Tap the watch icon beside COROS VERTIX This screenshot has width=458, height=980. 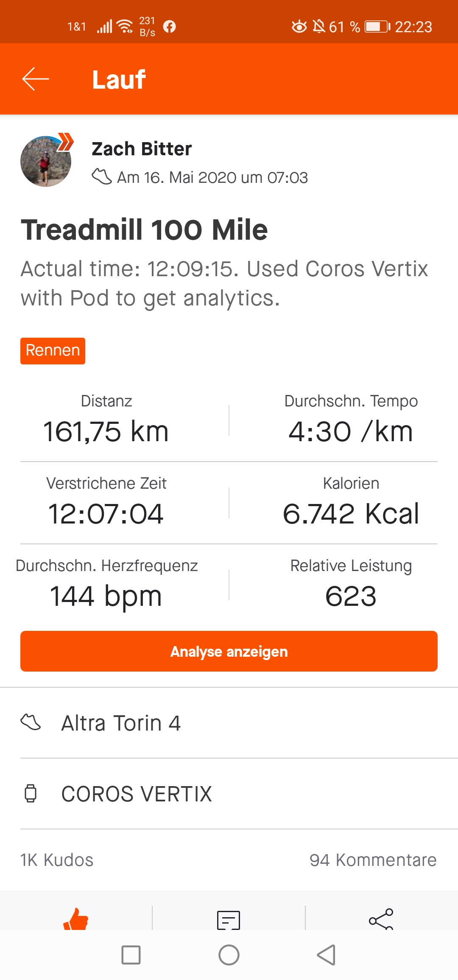click(x=31, y=793)
